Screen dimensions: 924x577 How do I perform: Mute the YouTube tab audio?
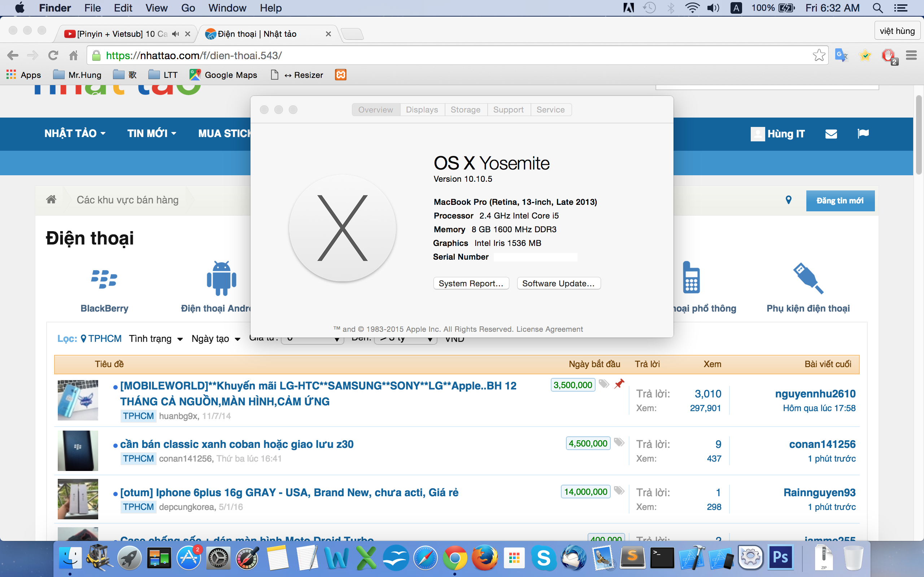coord(175,34)
